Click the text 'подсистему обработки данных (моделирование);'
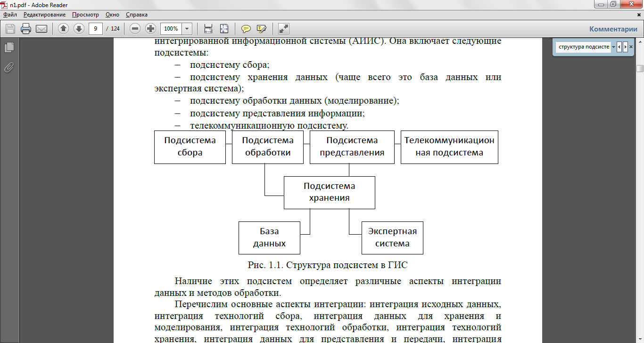 click(x=295, y=101)
